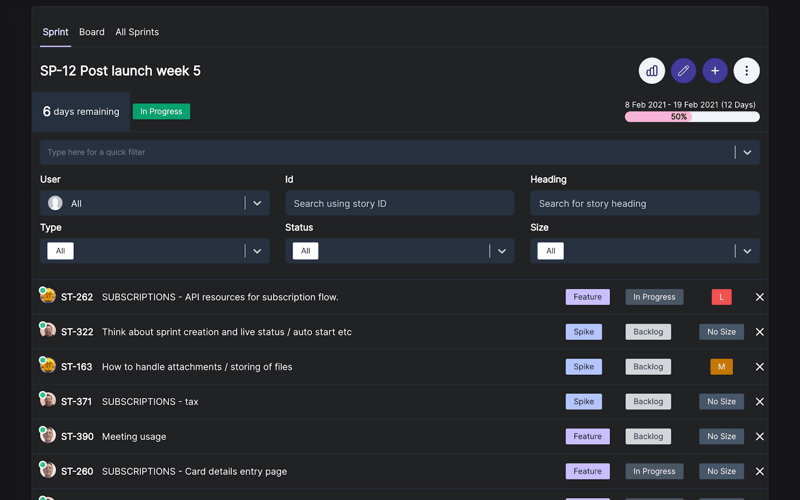Expand the quick filter dropdown arrow

click(747, 152)
